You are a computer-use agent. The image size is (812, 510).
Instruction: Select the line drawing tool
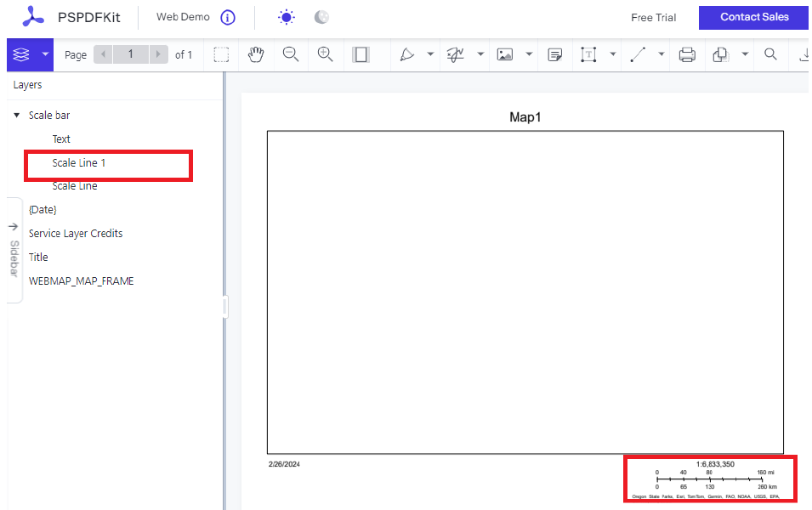638,54
